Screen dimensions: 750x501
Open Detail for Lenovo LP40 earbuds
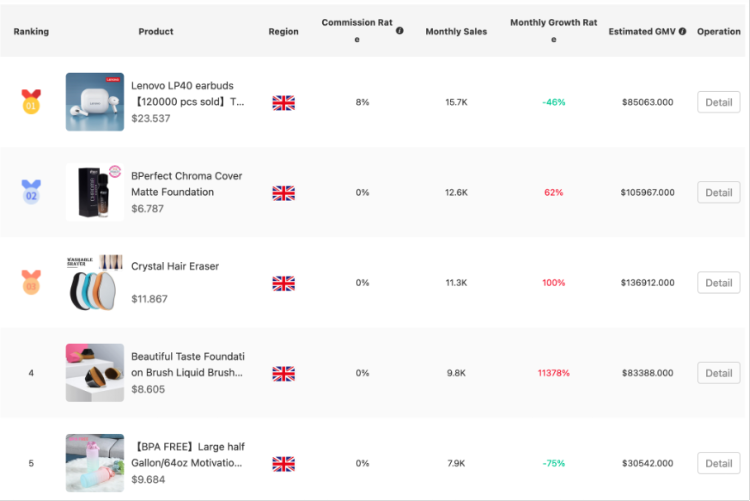718,102
